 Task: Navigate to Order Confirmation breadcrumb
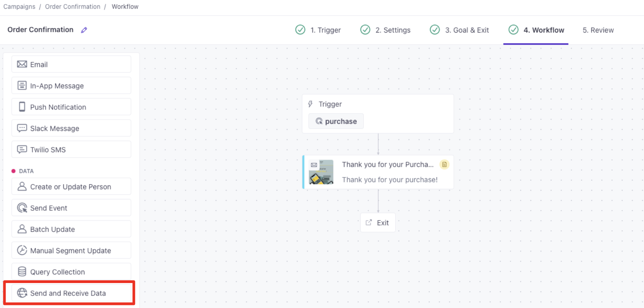click(73, 6)
